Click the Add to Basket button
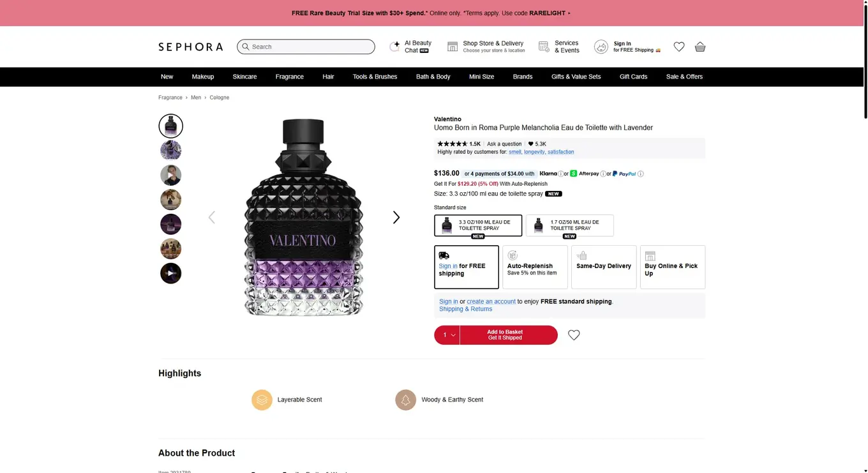The width and height of the screenshot is (868, 473). pyautogui.click(x=505, y=334)
